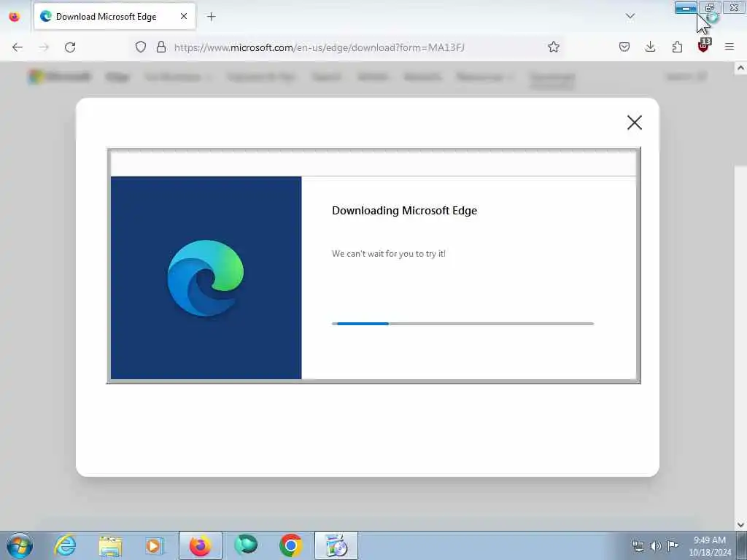Minimize the Firefox window
The image size is (747, 560).
[x=686, y=8]
